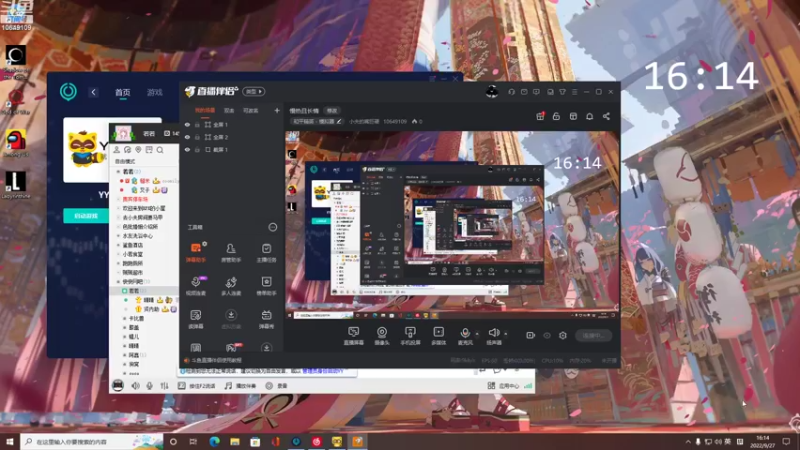This screenshot has height=450, width=800.
Task: Click the search magnifier in YY channel window
Action: click(x=160, y=150)
